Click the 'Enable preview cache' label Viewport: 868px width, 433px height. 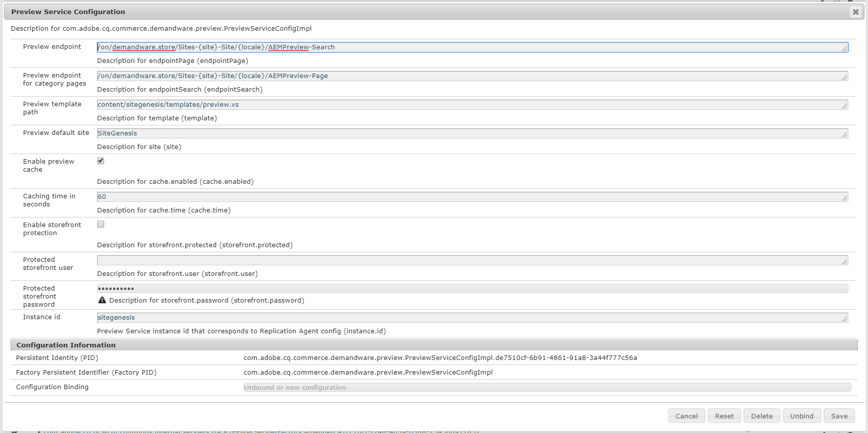(x=48, y=166)
